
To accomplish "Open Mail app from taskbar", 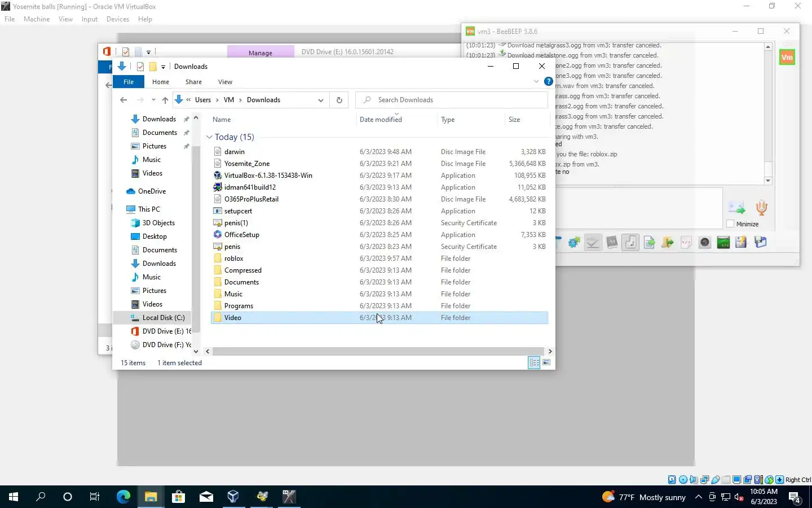I will 206,497.
